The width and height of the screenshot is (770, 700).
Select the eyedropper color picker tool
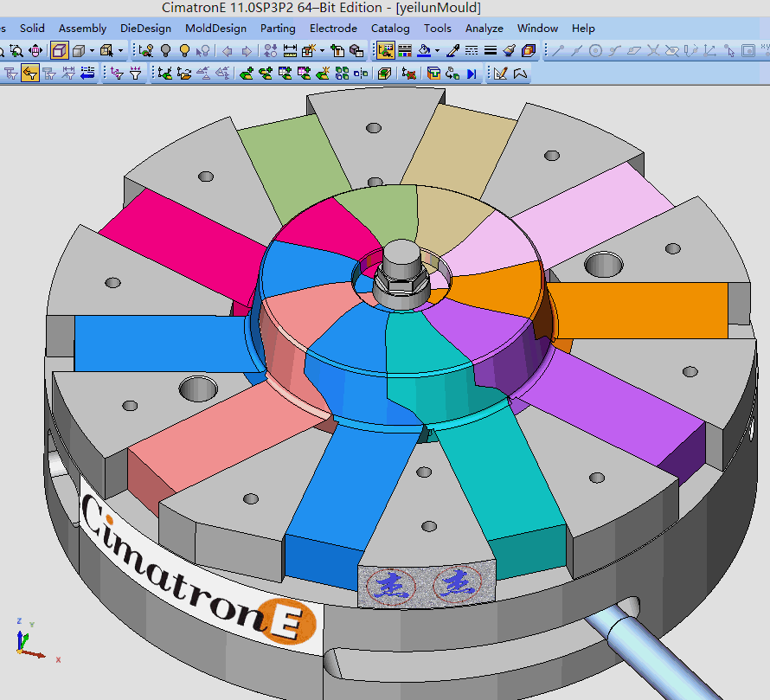click(x=452, y=51)
